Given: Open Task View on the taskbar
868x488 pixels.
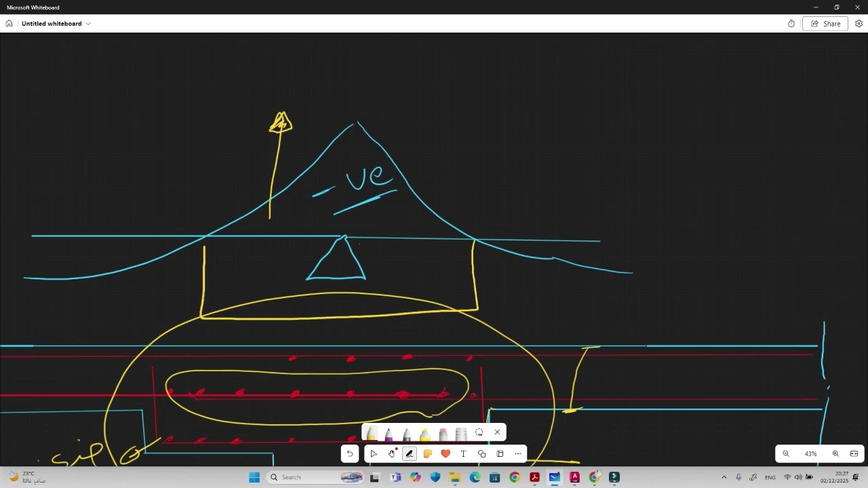Looking at the screenshot, I should [x=374, y=477].
